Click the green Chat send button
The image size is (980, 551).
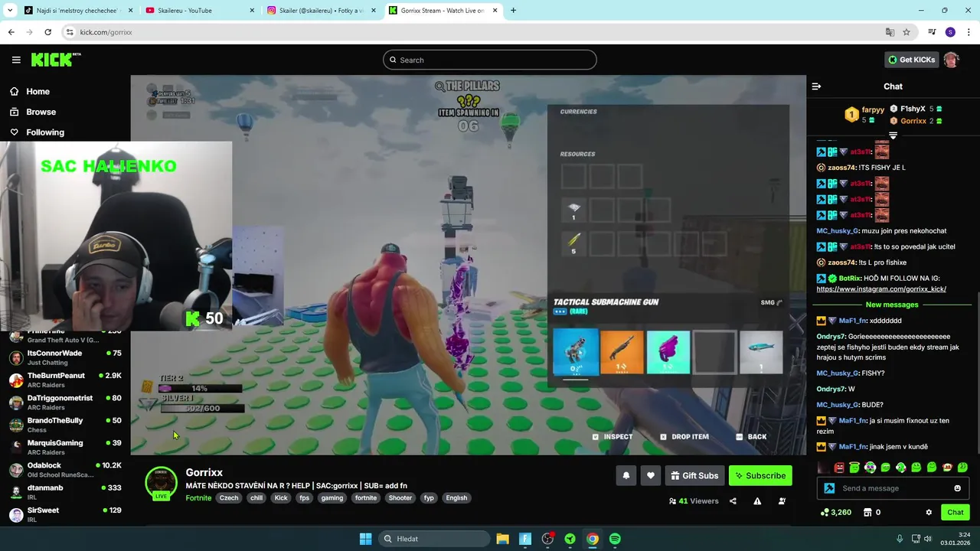(955, 512)
